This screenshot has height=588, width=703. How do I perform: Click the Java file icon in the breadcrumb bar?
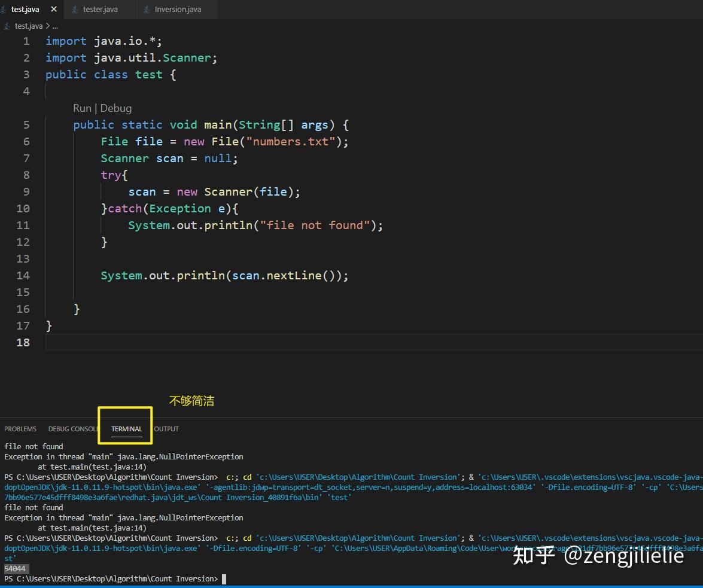click(8, 26)
